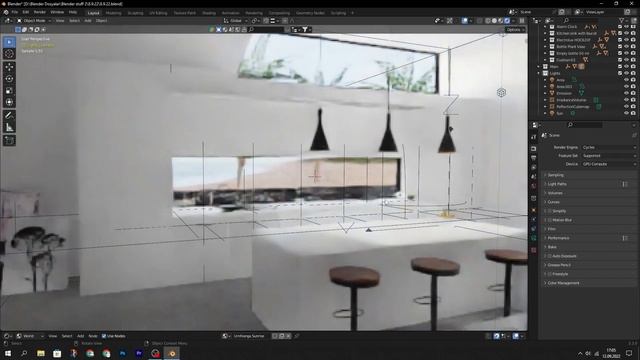This screenshot has height=360, width=640.
Task: Toggle Lights collection exclude checkbox
Action: [x=620, y=73]
